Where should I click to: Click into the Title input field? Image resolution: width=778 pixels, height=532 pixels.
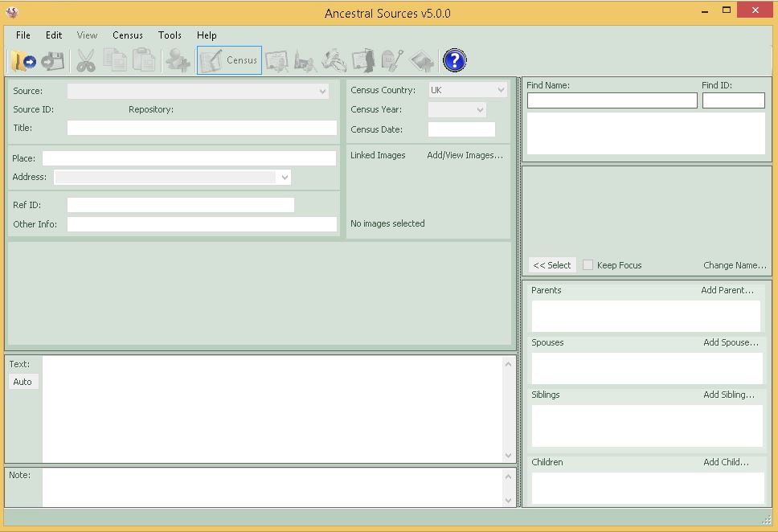(202, 128)
